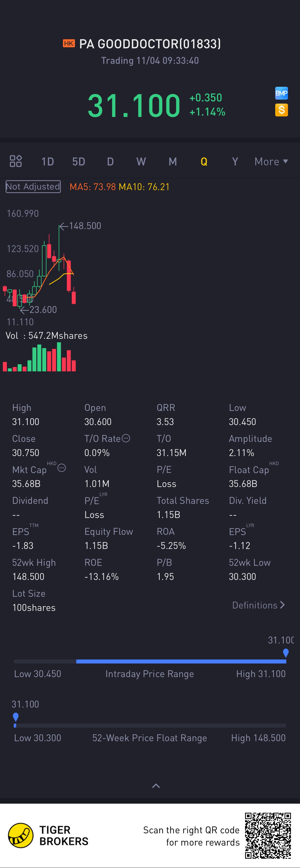Tap the Total Shares value 1.15B
Screen dimensions: 300x868
coord(168,515)
